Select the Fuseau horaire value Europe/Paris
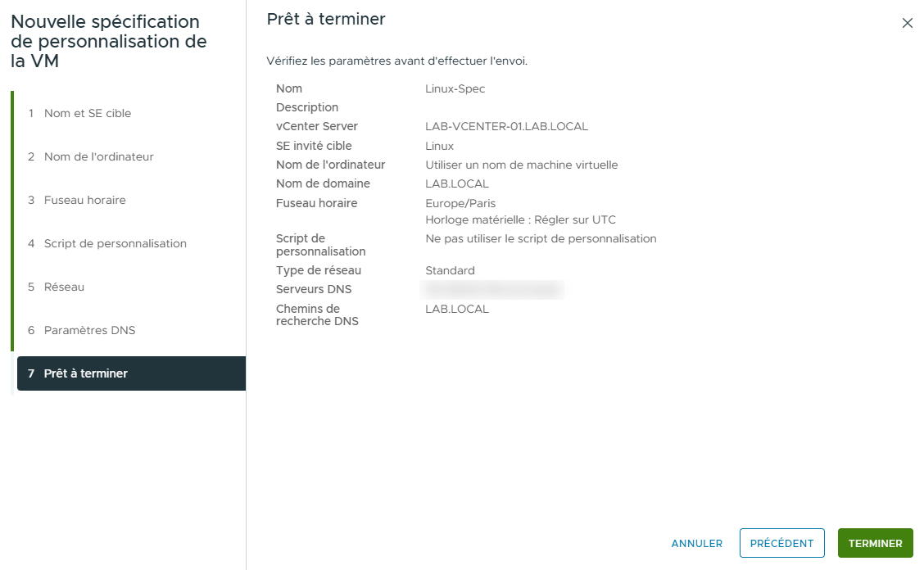Viewport: 924px width, 570px height. [460, 203]
